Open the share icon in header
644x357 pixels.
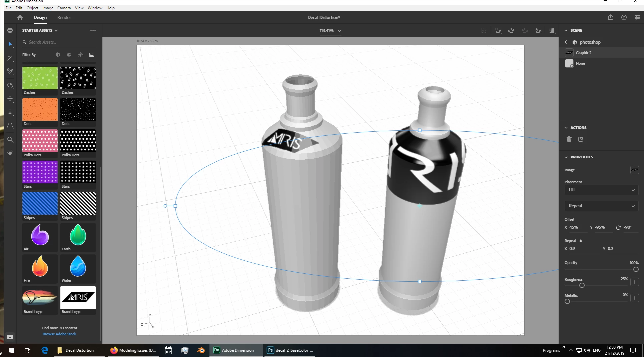pyautogui.click(x=611, y=17)
